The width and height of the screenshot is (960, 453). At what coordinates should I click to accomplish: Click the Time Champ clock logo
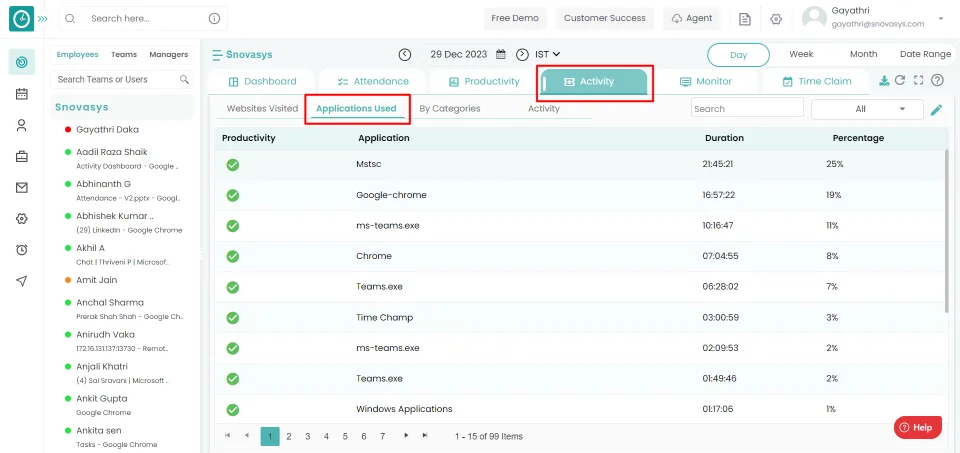click(21, 19)
